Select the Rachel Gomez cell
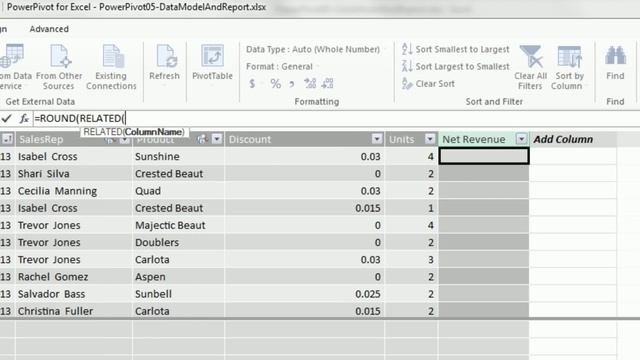640x360 pixels. pyautogui.click(x=73, y=277)
